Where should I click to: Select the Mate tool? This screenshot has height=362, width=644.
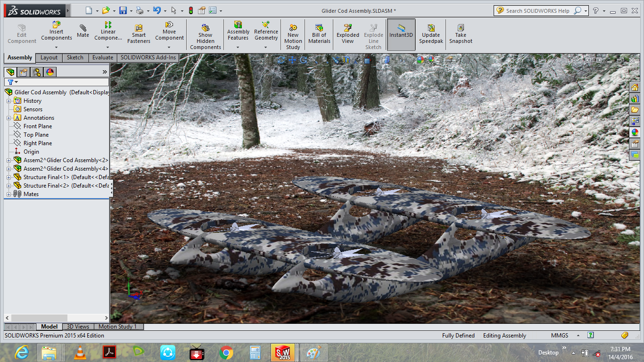[83, 31]
